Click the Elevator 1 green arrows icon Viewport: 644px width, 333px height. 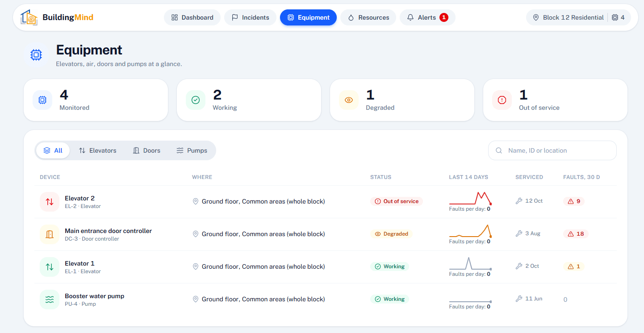pos(50,267)
